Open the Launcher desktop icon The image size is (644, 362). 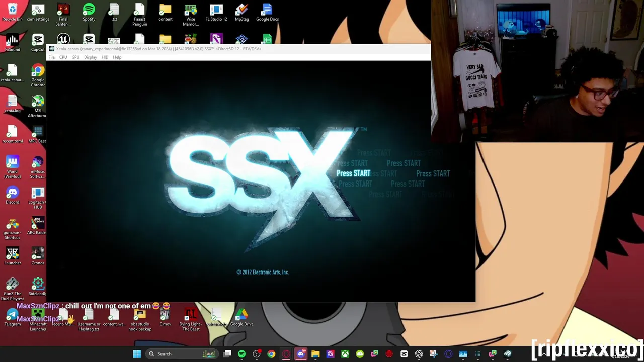[12, 256]
